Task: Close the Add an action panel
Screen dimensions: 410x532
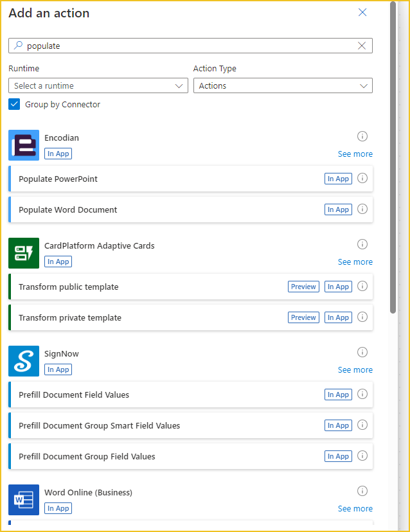Action: (362, 12)
